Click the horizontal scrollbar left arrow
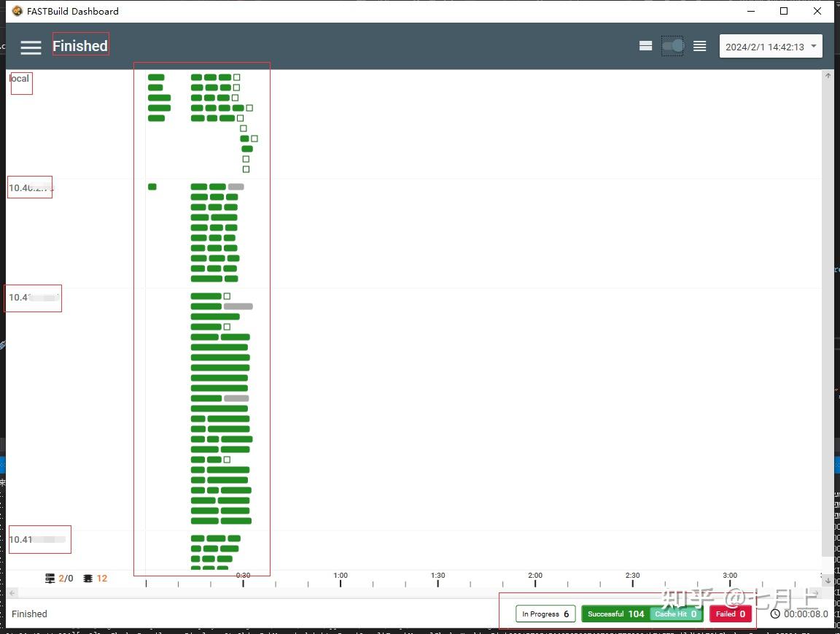Screen dimensions: 840x634 tap(12, 592)
